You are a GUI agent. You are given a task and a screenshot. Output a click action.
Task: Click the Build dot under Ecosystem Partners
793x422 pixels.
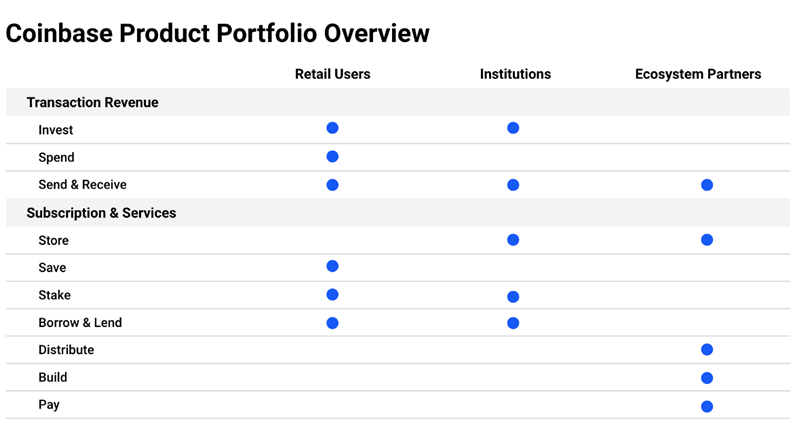coord(707,378)
